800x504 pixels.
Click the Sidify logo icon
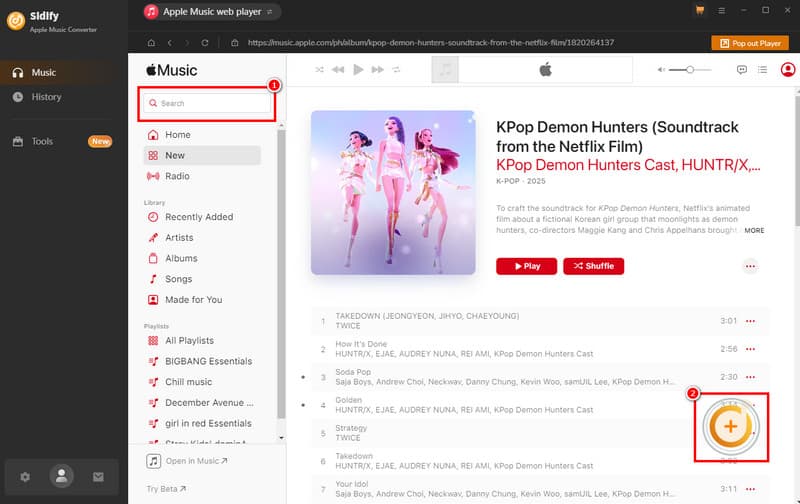click(x=16, y=21)
